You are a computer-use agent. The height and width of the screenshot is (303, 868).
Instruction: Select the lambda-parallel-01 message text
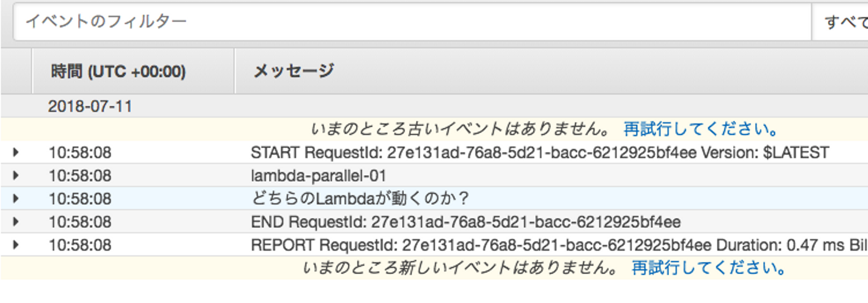[318, 176]
